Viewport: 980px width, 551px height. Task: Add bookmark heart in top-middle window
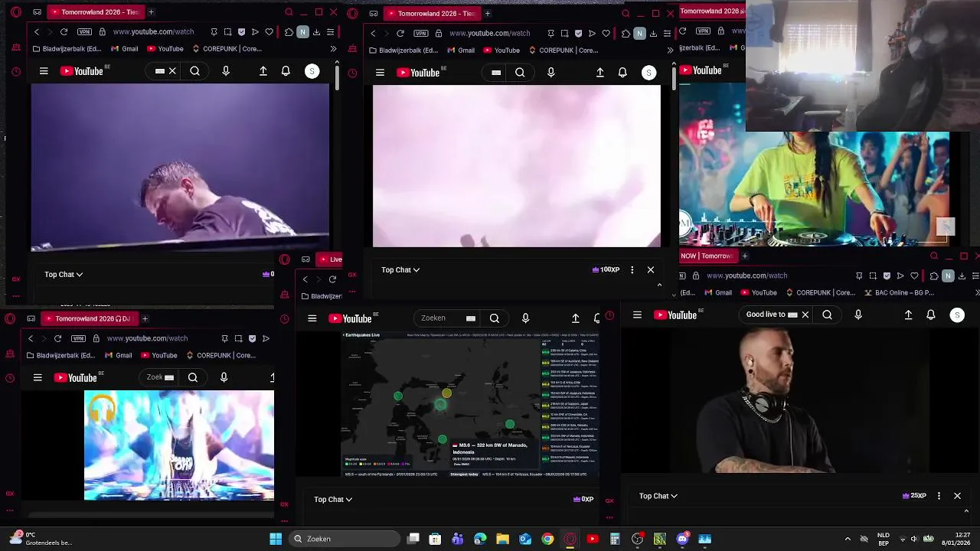click(x=606, y=34)
